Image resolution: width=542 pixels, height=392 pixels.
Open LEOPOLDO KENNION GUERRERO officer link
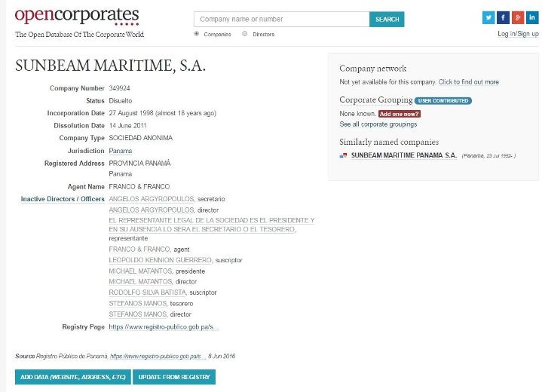[161, 260]
